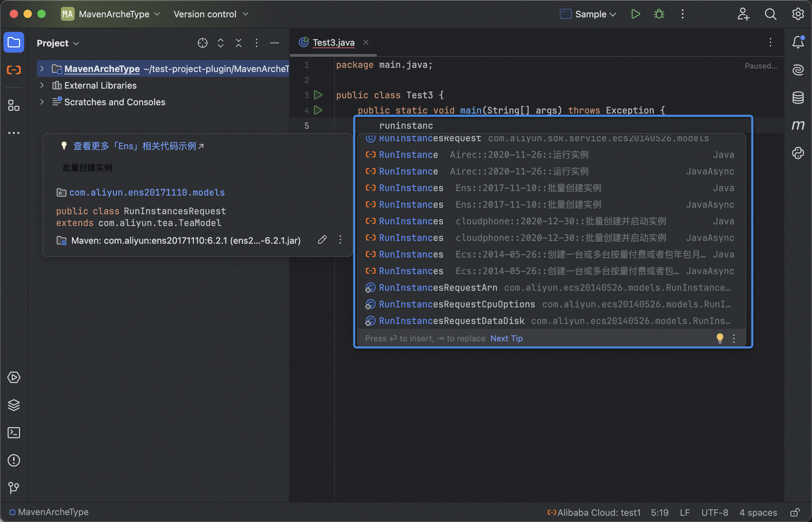
Task: Open IDE settings gear
Action: tap(798, 14)
